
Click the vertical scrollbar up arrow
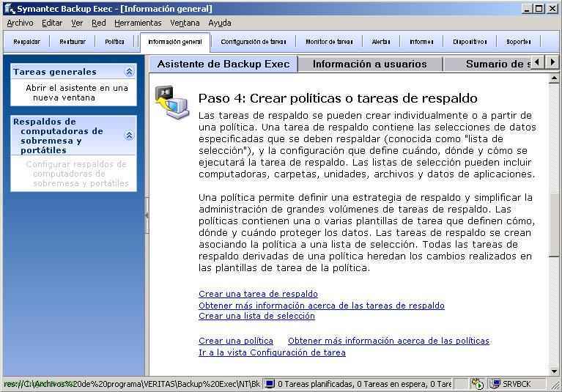[x=554, y=78]
